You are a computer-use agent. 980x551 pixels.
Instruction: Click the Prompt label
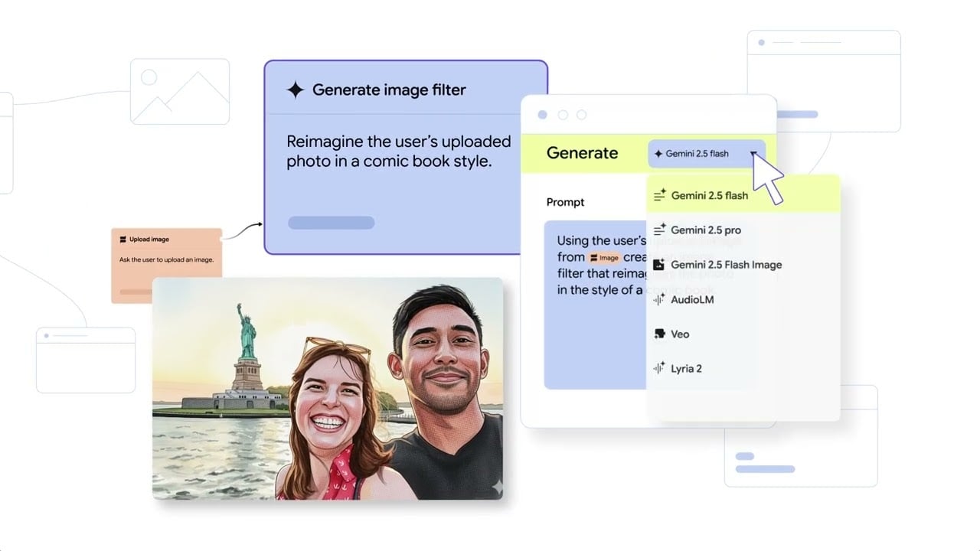(x=565, y=202)
